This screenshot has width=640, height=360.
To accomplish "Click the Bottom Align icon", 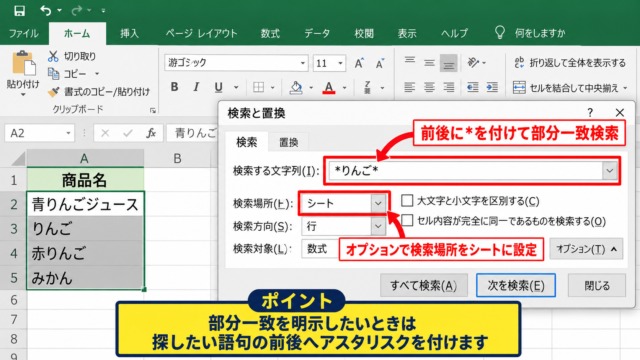I will click(x=448, y=63).
